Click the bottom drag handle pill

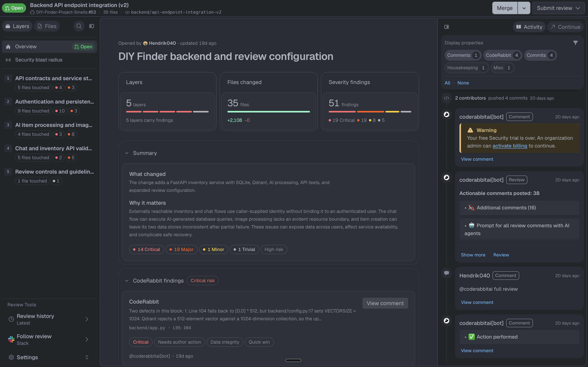click(293, 360)
